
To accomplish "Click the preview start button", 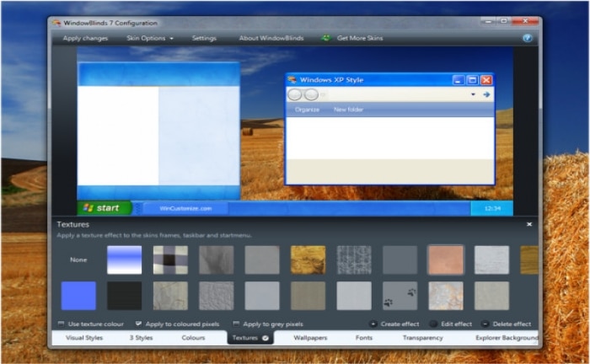I will pos(105,208).
